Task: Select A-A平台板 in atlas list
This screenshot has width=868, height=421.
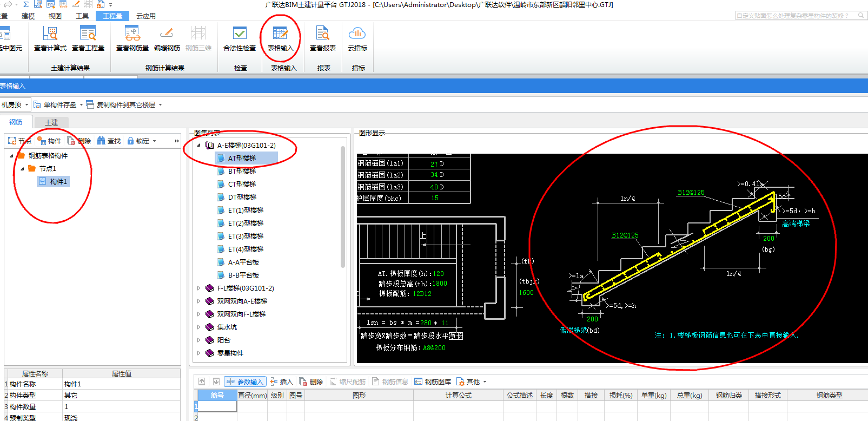Action: pyautogui.click(x=243, y=262)
